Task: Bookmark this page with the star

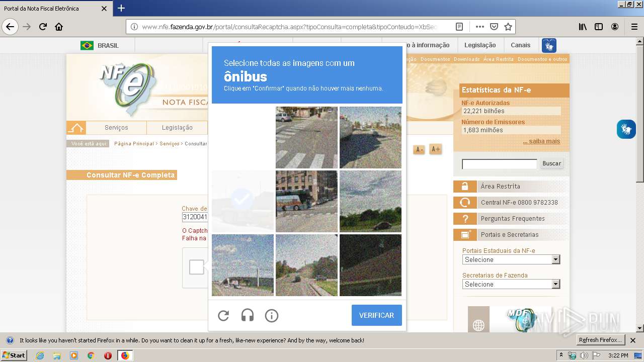Action: coord(508,27)
